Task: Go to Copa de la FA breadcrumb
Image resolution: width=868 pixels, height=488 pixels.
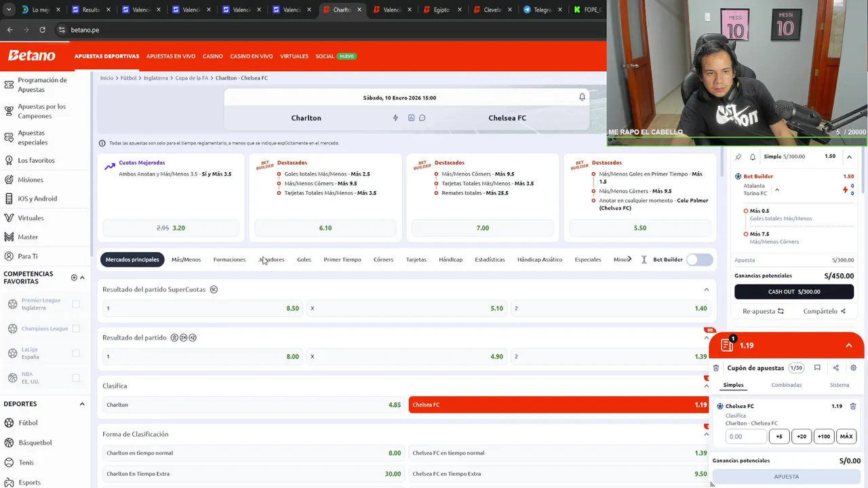Action: pos(192,78)
